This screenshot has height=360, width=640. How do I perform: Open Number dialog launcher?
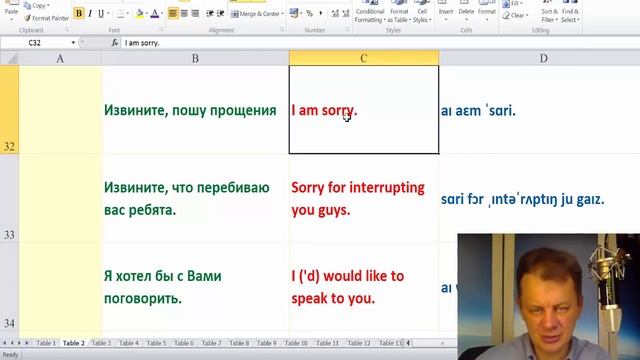[348, 30]
